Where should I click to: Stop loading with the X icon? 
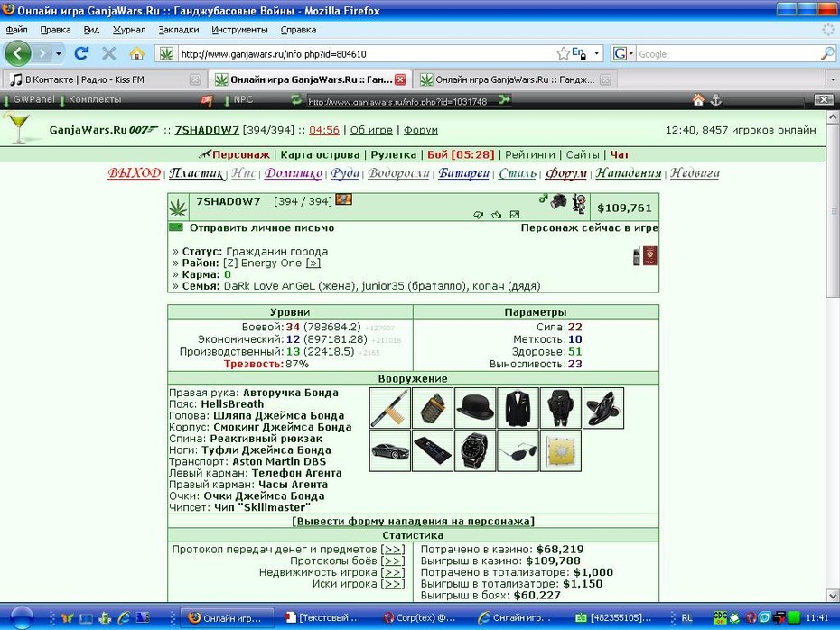pos(108,53)
